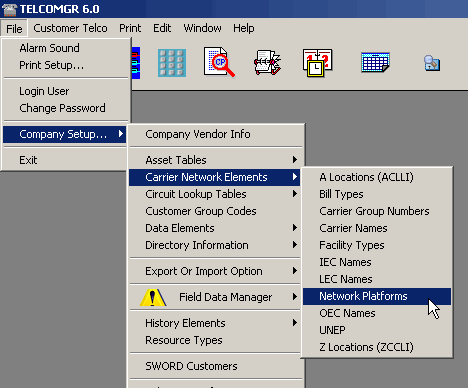The width and height of the screenshot is (468, 388).
Task: Choose OEC Names
Action: (x=377, y=313)
